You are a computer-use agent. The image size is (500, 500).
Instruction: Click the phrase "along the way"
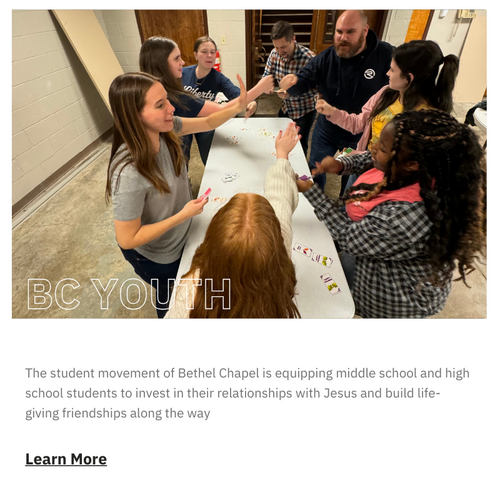(170, 413)
